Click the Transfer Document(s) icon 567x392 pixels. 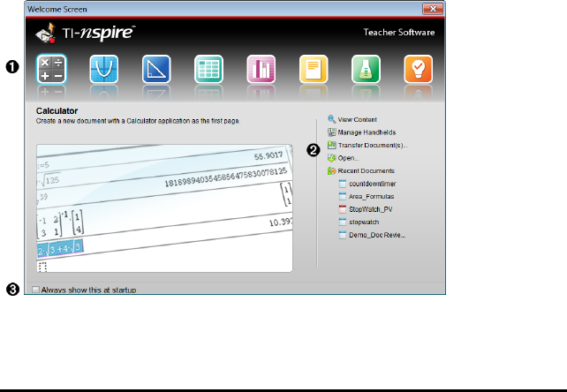(x=331, y=145)
